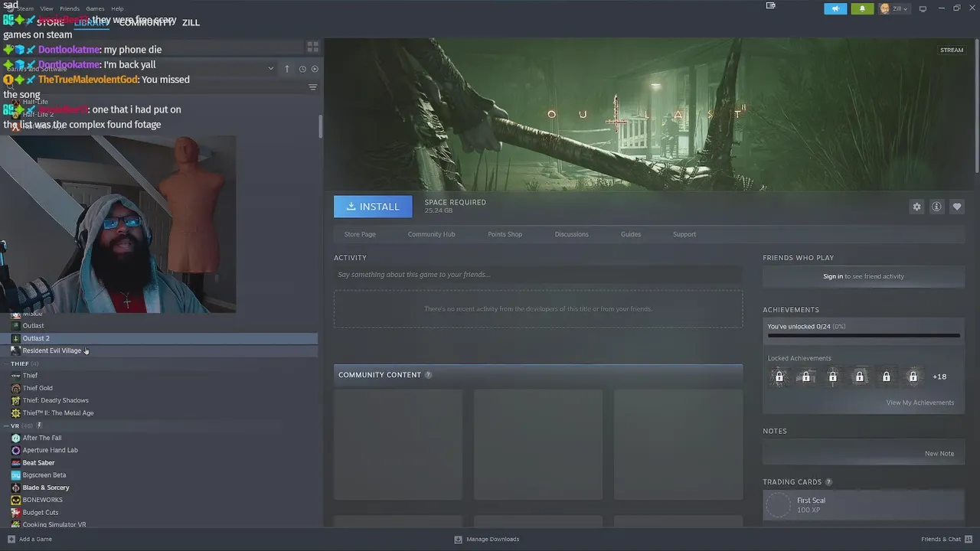Click the Outlast 2 game icon in list
The width and height of the screenshot is (980, 551).
(15, 338)
